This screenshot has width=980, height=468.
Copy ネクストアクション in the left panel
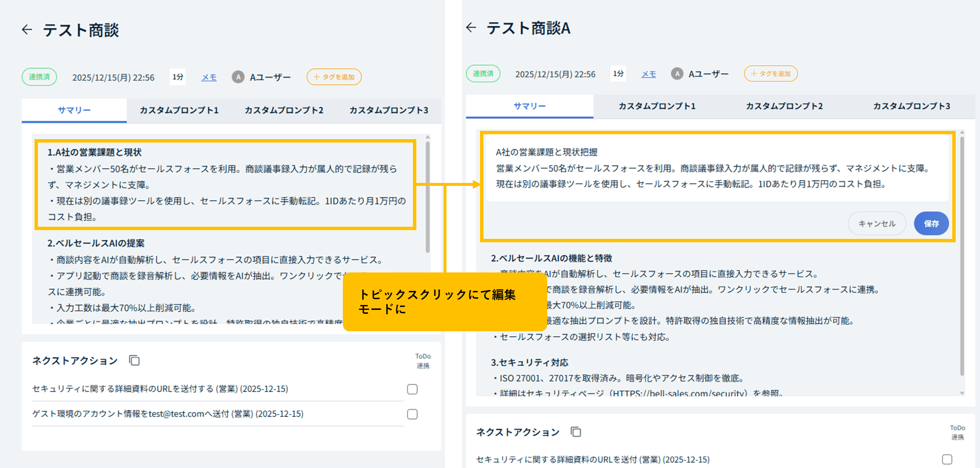click(x=134, y=360)
